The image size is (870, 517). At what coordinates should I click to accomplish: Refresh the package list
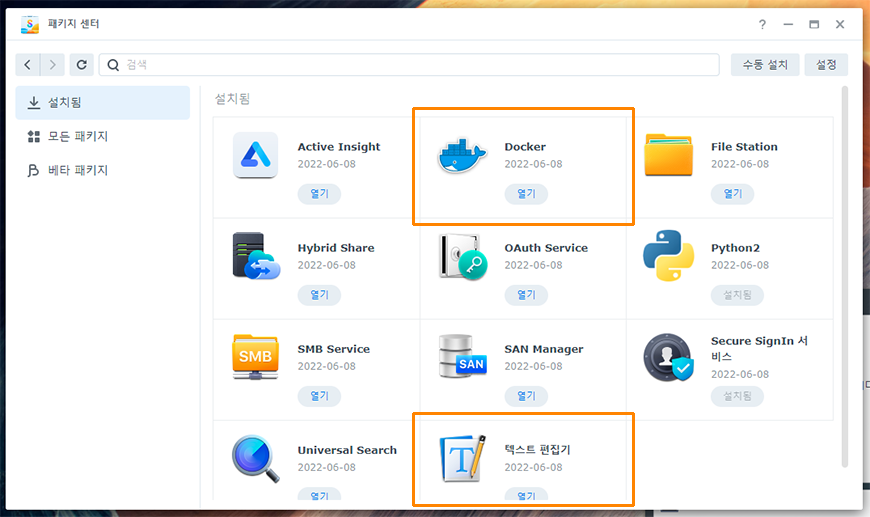coord(82,65)
